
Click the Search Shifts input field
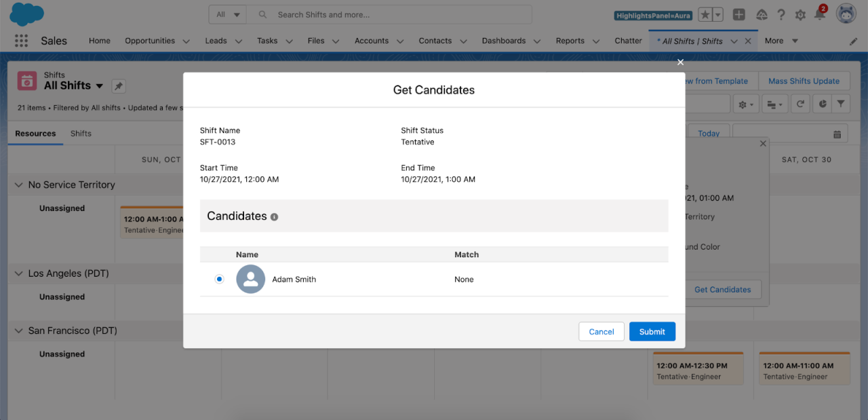400,15
